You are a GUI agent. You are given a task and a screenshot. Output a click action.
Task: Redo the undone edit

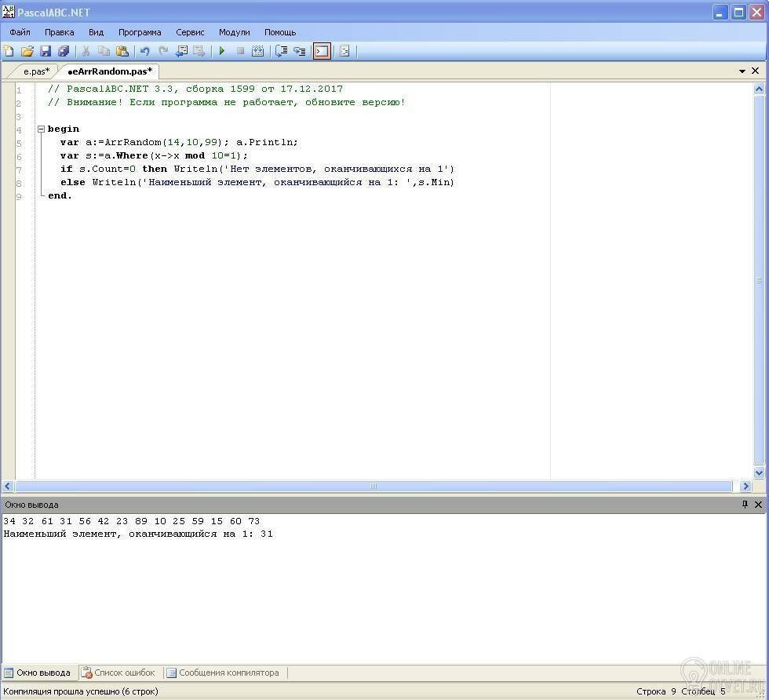[x=163, y=50]
